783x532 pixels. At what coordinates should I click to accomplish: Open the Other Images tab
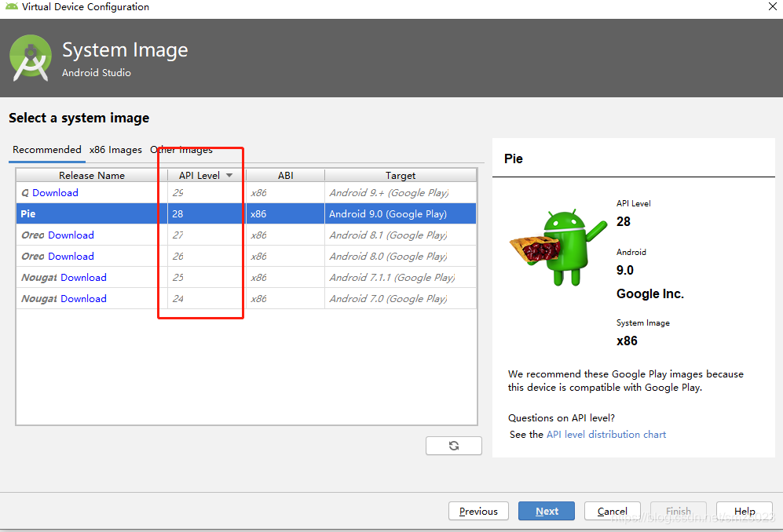181,150
